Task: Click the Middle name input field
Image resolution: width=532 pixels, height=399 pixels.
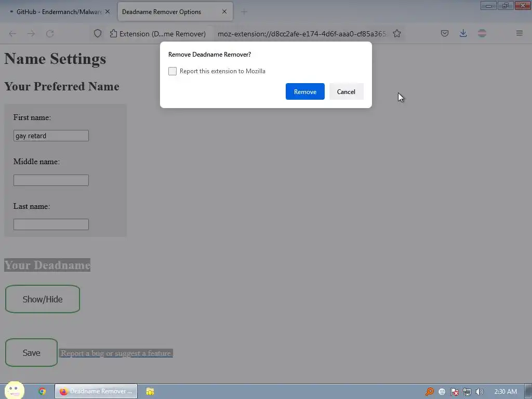Action: coord(51,180)
